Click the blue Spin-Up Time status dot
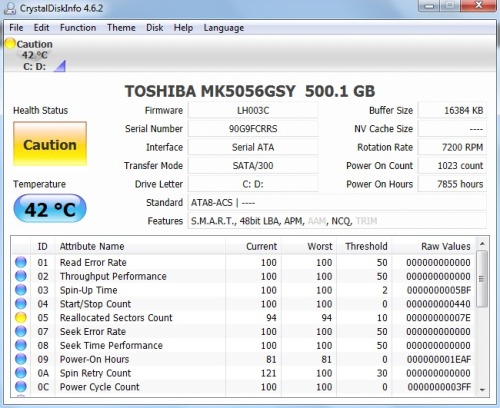Viewport: 500px width, 408px height. pyautogui.click(x=21, y=290)
